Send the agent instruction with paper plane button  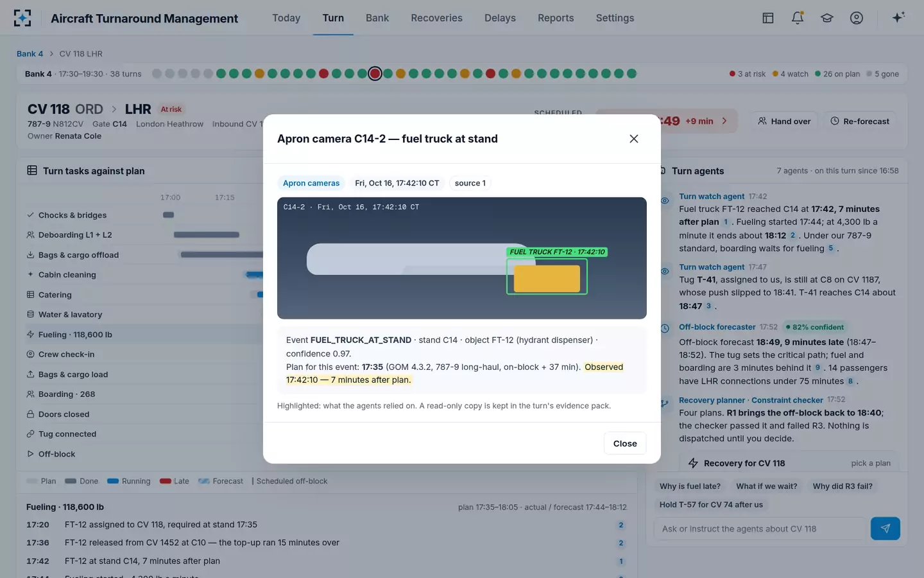point(885,529)
